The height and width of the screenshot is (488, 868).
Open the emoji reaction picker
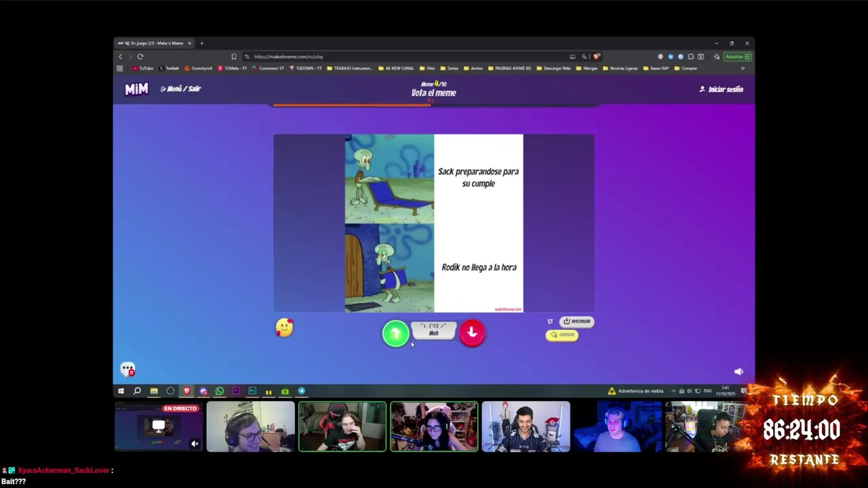284,328
